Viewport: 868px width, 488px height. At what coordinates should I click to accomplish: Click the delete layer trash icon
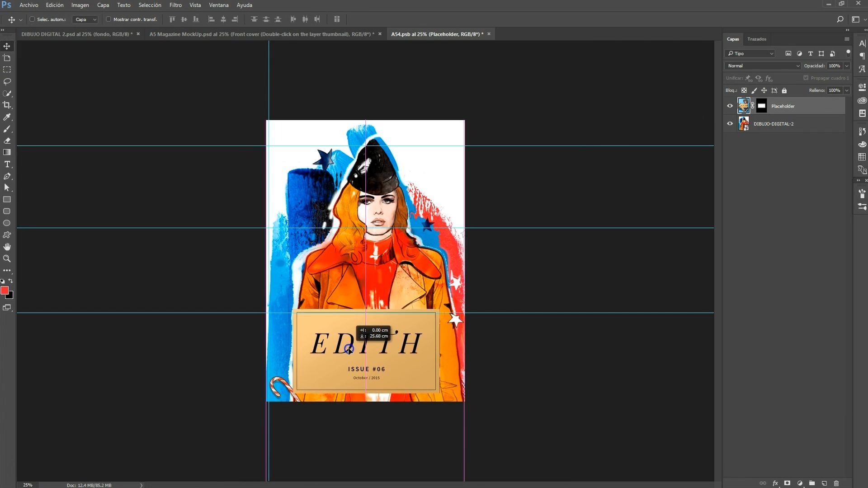836,483
